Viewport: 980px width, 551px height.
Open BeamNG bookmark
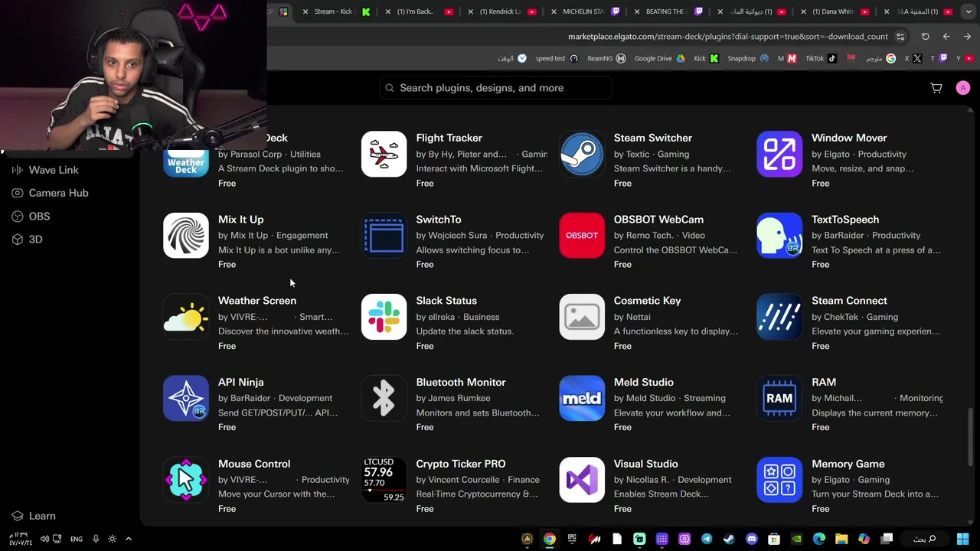[606, 58]
